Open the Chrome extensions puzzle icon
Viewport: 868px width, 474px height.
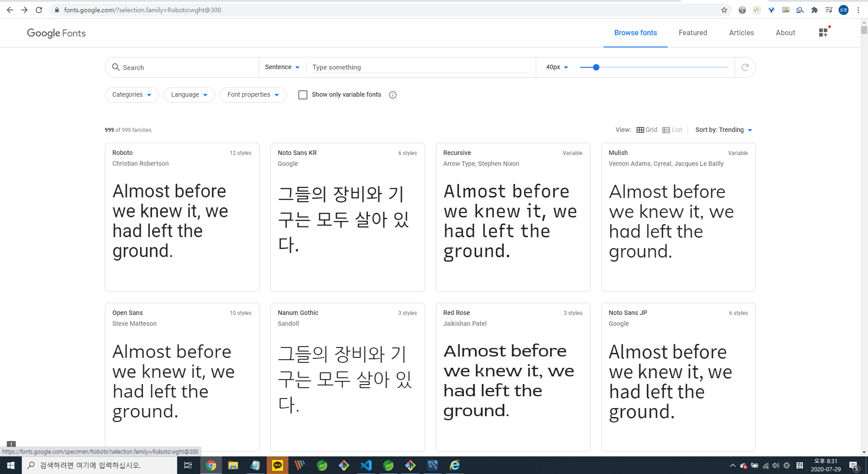815,10
